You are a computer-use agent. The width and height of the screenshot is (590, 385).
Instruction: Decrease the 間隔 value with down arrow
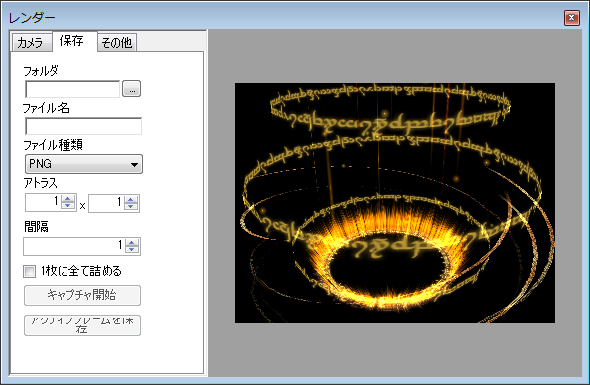coord(132,250)
